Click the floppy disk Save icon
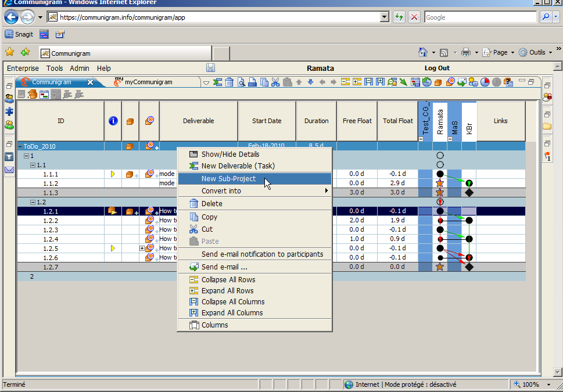Screen dimensions: 563x392 tap(211, 68)
